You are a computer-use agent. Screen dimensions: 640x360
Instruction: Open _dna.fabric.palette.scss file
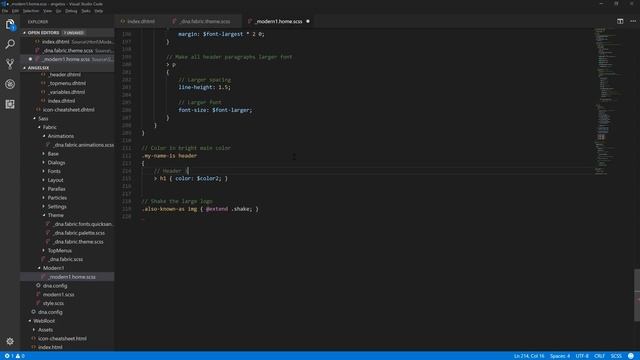pyautogui.click(x=67, y=233)
